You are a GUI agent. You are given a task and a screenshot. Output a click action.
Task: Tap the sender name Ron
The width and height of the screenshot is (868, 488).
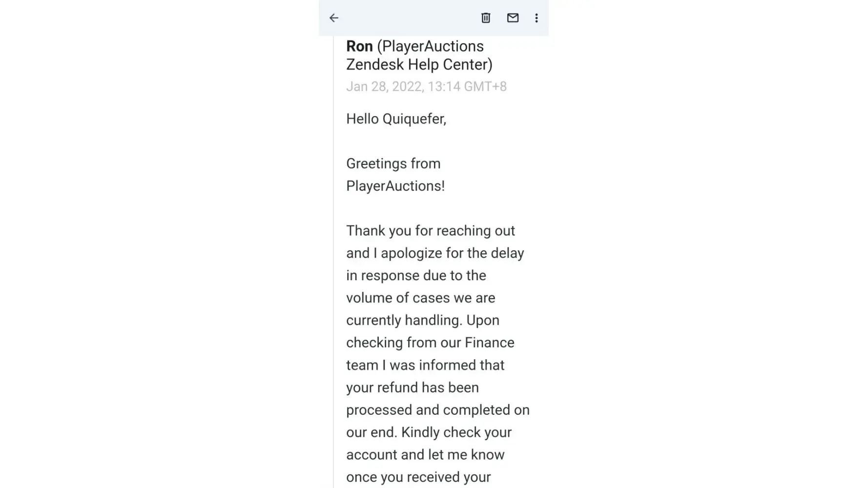(x=359, y=46)
